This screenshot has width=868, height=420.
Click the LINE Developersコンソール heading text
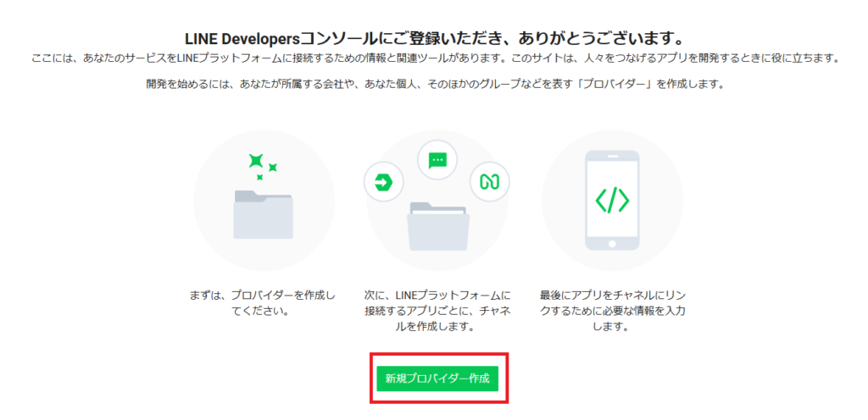click(x=434, y=39)
